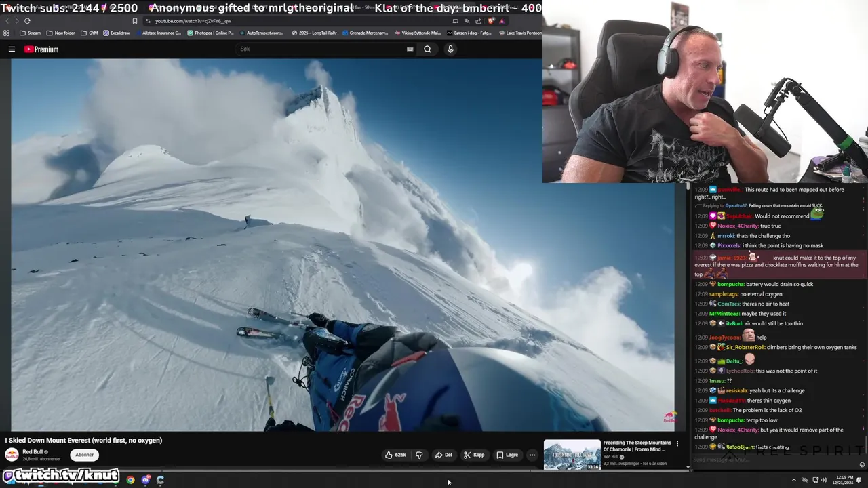Click the Del share button
This screenshot has width=868, height=488.
(x=443, y=455)
